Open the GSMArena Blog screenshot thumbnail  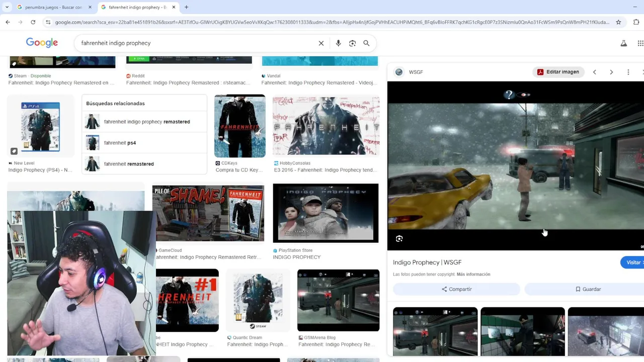tap(338, 301)
